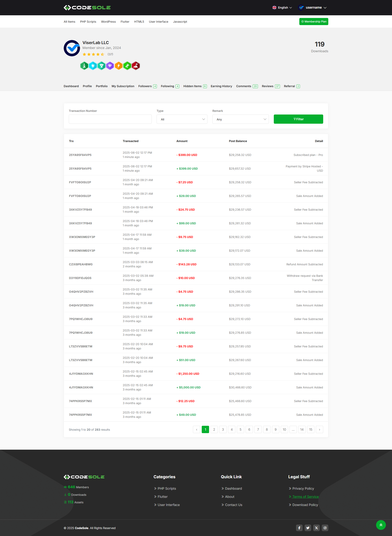Expand the English language selector
Viewport: 392px width, 536px height.
[x=282, y=8]
